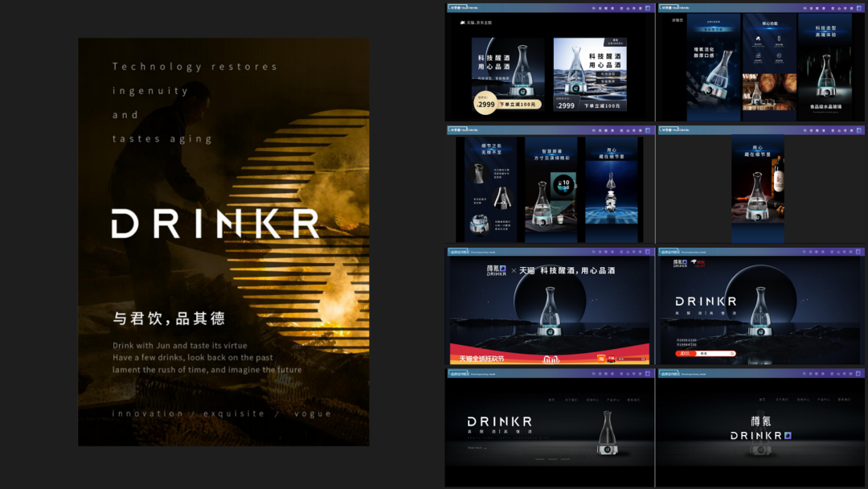Click the gold 2999 price badge
Viewport: 868px width, 489px height.
[485, 104]
